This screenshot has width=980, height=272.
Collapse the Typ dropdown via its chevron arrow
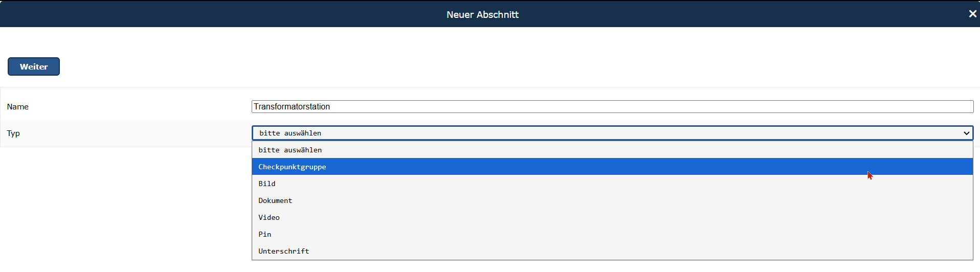(x=966, y=133)
